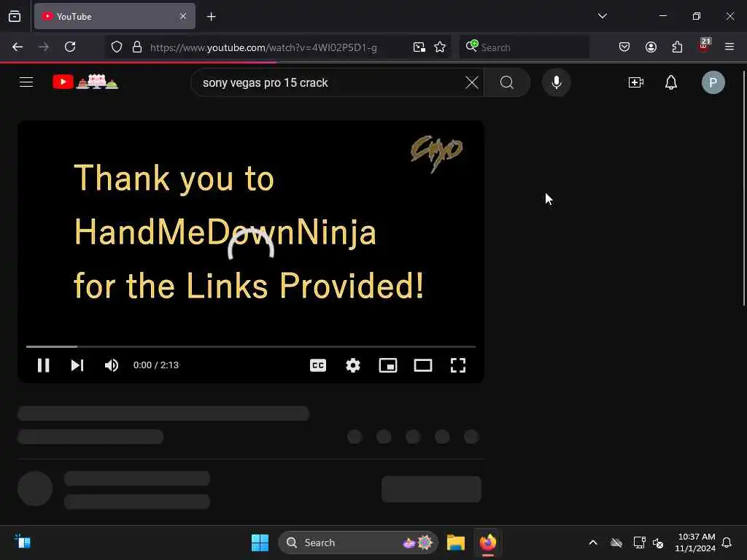
Task: Enter fullscreen video mode
Action: pyautogui.click(x=458, y=365)
